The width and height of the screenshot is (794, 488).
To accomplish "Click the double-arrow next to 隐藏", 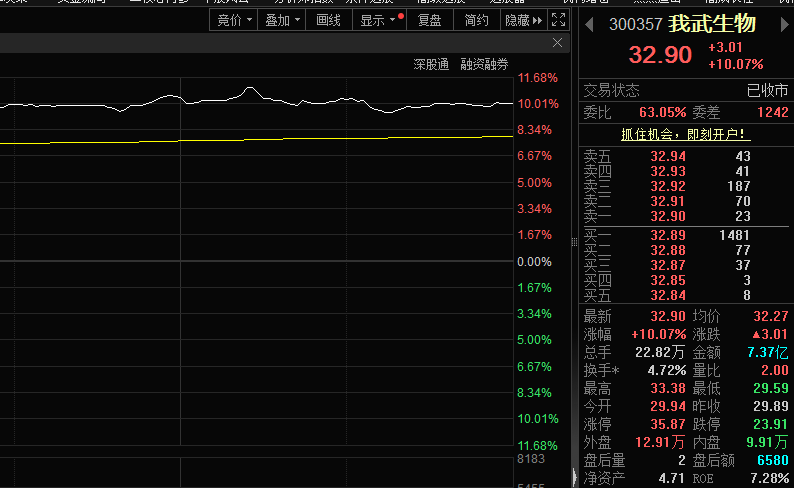I will pyautogui.click(x=538, y=20).
